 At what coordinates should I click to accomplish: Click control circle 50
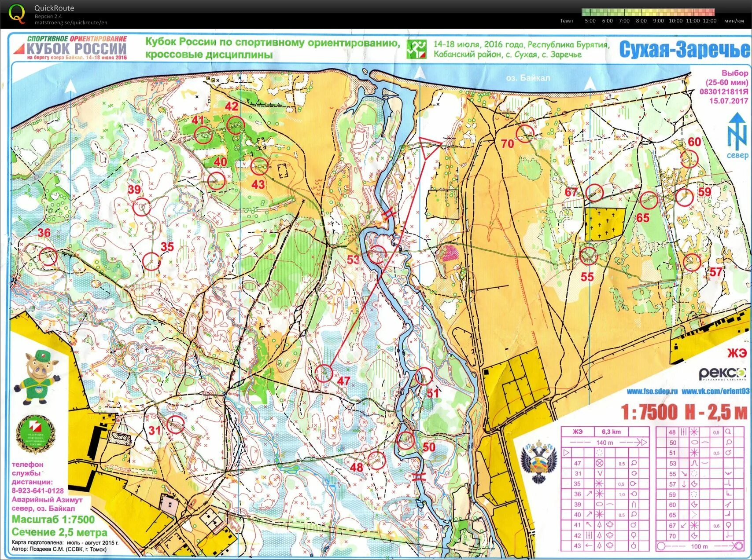406,440
